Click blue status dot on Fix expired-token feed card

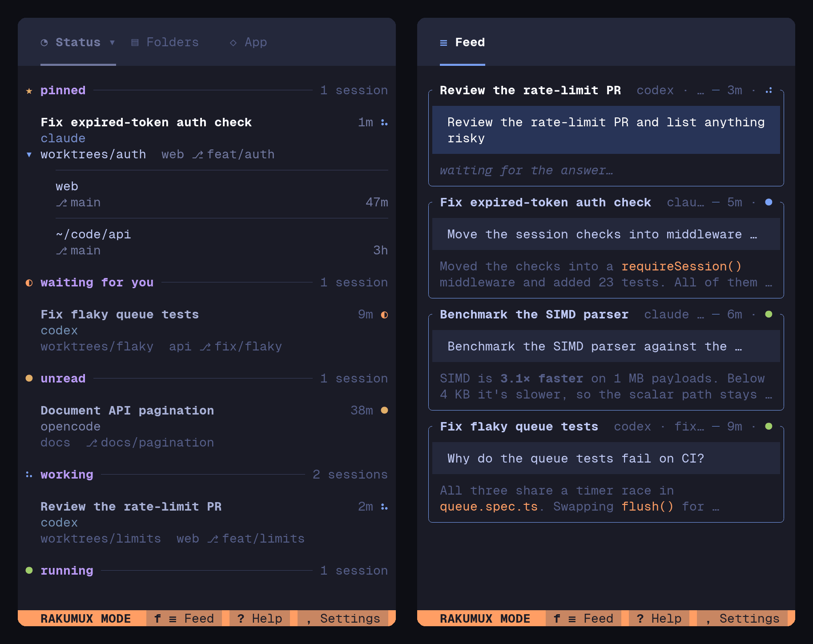(x=769, y=202)
